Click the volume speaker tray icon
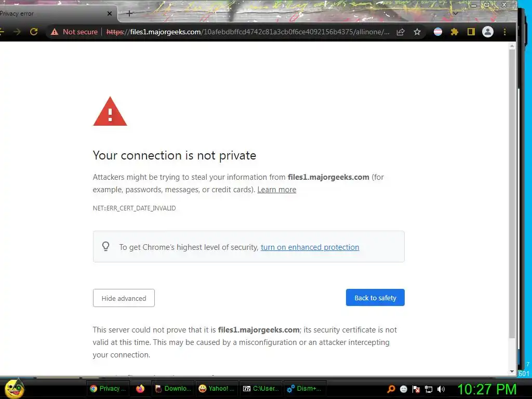 pos(441,389)
